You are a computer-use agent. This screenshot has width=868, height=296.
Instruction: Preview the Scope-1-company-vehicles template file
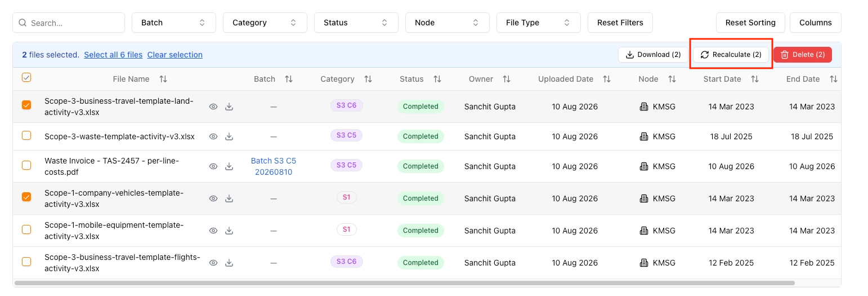click(x=213, y=198)
